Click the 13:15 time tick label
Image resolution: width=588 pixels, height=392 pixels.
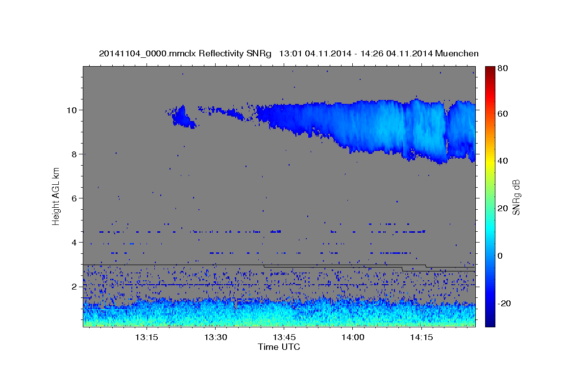pos(146,337)
